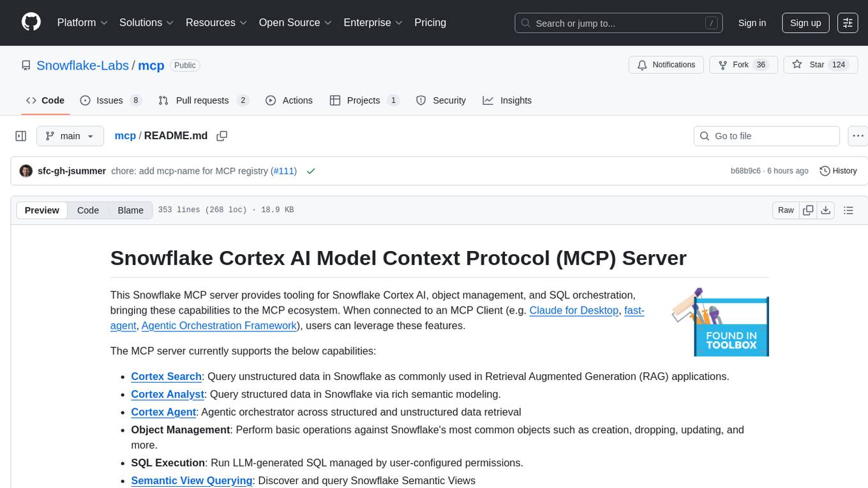Select the Preview view
This screenshot has width=868, height=488.
(x=42, y=210)
